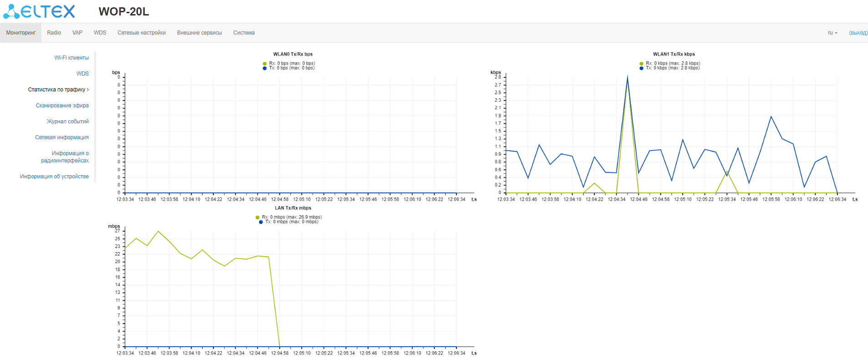
Task: Open the Журнал событий page
Action: (x=67, y=121)
